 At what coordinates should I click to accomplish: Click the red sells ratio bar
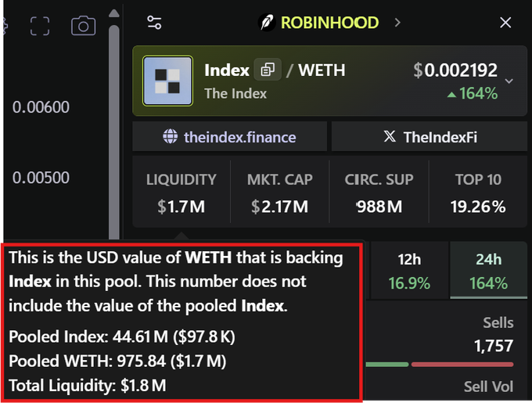pos(462,365)
